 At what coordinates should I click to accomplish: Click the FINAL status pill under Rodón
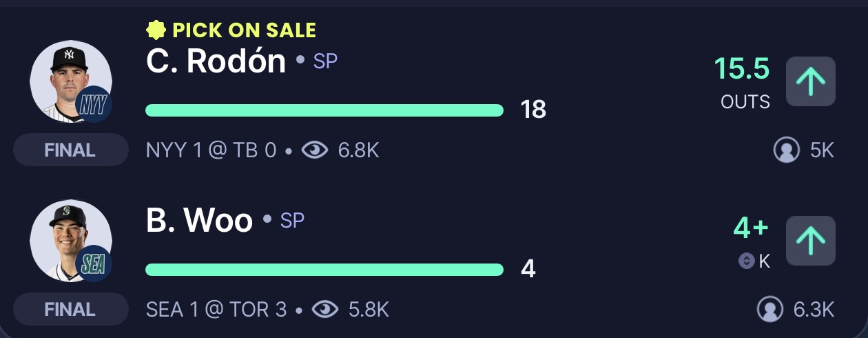point(70,150)
